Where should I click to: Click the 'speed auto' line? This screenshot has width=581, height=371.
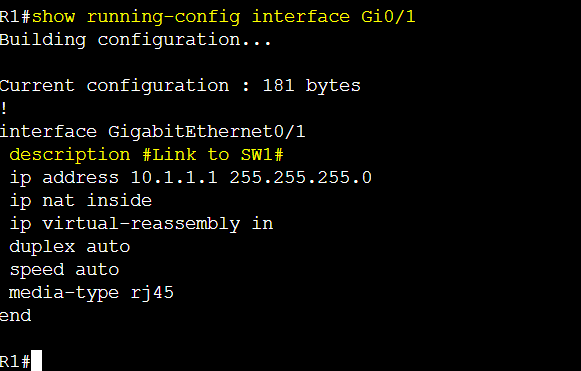click(64, 270)
